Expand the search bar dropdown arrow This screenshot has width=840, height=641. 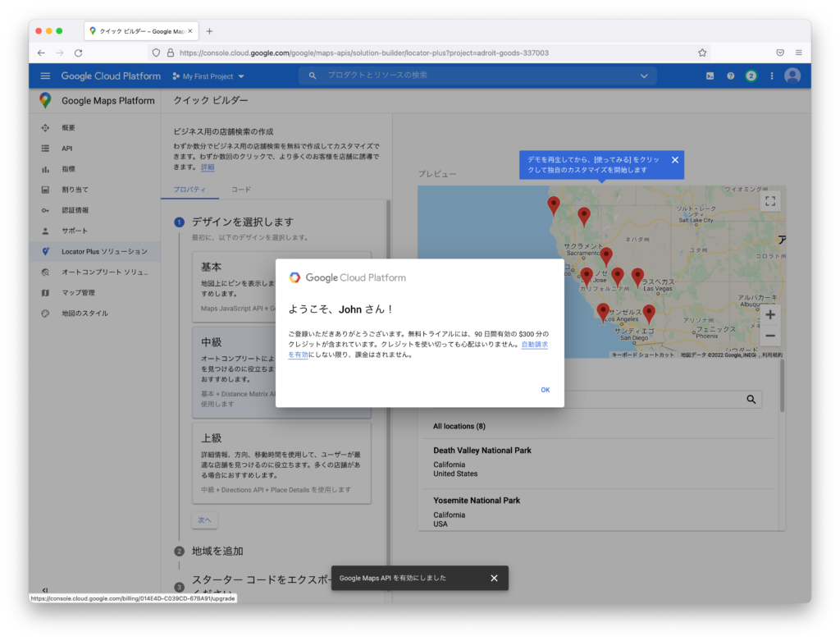(644, 76)
